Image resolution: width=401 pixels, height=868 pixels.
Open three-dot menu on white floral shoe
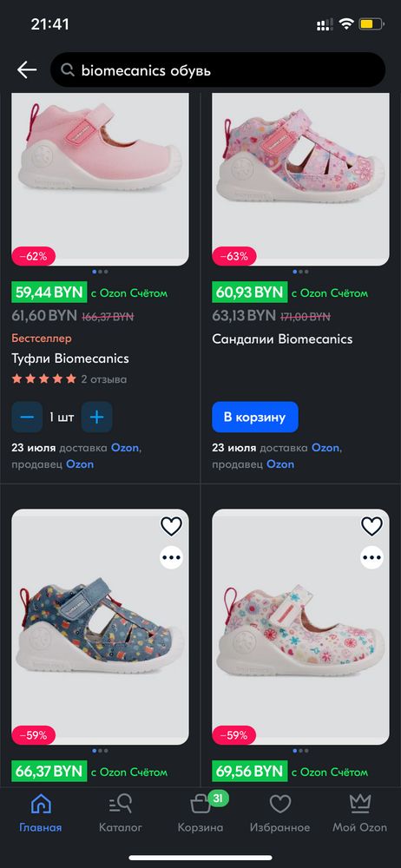pos(371,557)
